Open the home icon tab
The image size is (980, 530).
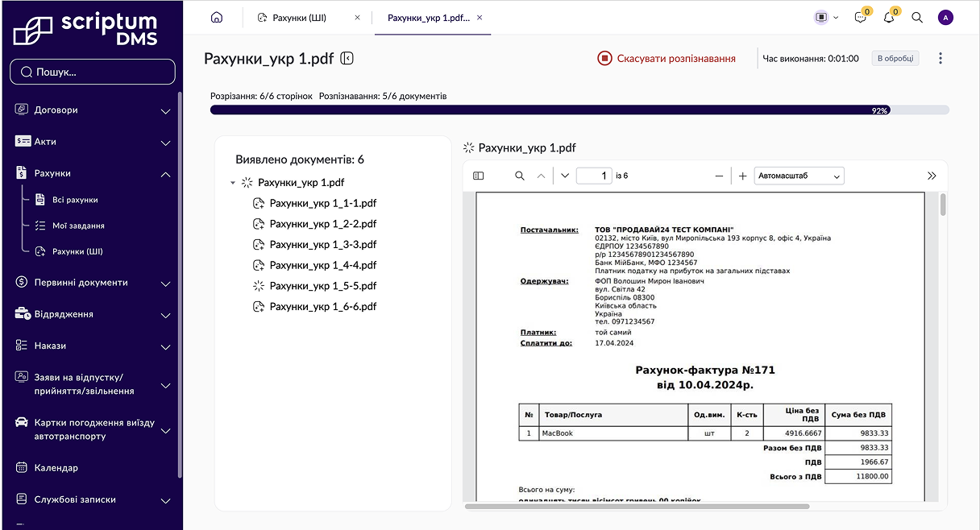(x=215, y=18)
